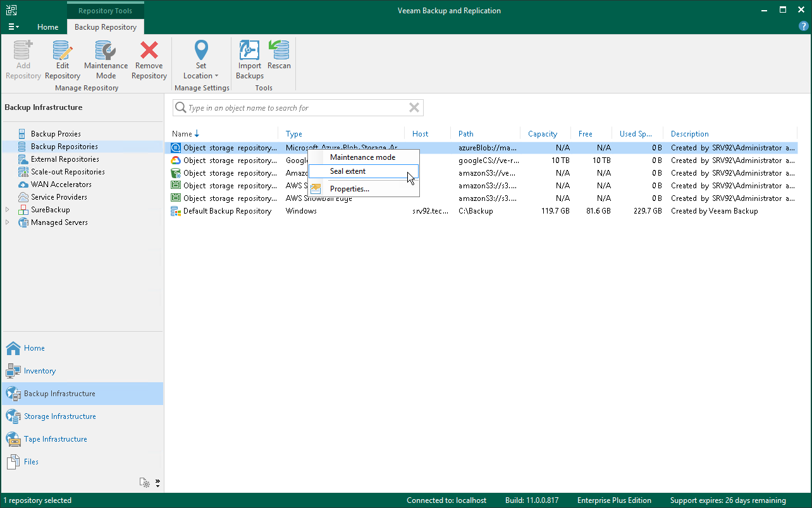
Task: Select WAN Accelerators in the tree
Action: (61, 184)
